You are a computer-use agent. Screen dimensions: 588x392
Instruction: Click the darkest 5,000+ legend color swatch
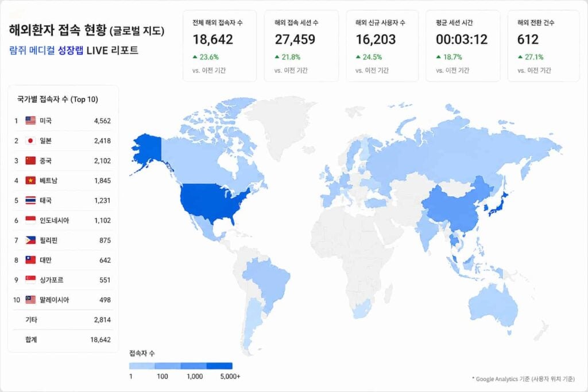(219, 366)
